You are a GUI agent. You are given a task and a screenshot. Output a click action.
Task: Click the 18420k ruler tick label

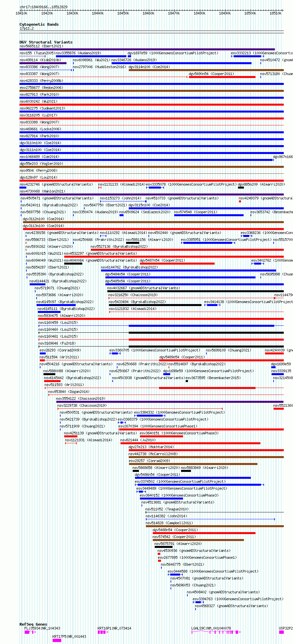47,13
